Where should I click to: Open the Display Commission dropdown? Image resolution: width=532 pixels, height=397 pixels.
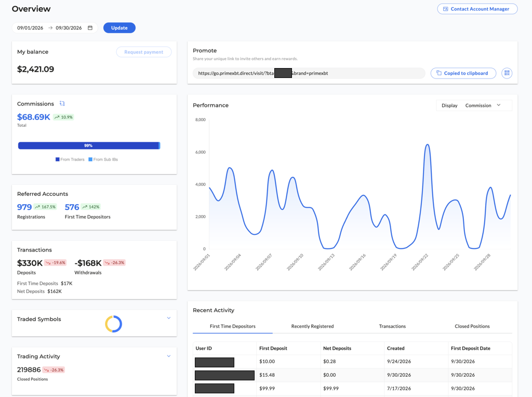[x=474, y=105]
